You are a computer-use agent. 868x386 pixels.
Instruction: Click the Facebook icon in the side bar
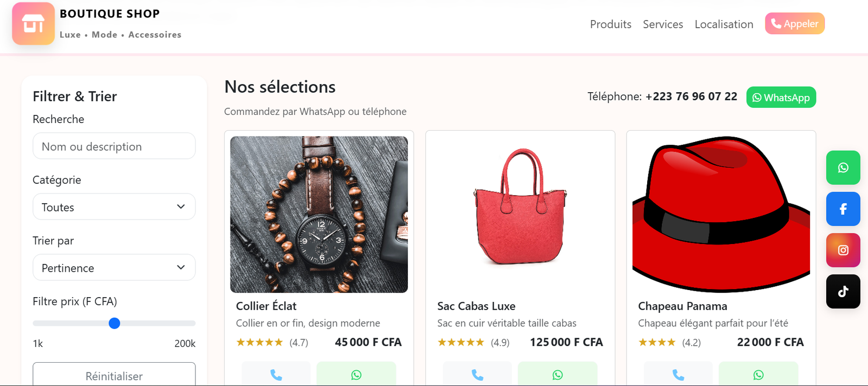tap(843, 209)
